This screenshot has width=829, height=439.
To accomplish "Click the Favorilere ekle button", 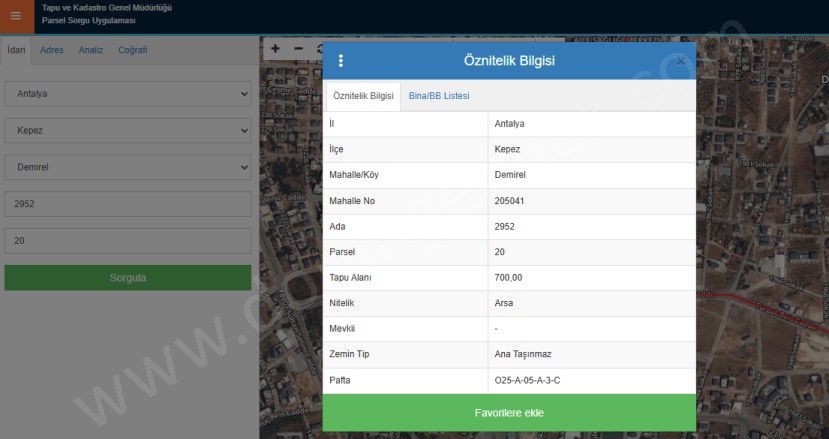I will pyautogui.click(x=509, y=412).
